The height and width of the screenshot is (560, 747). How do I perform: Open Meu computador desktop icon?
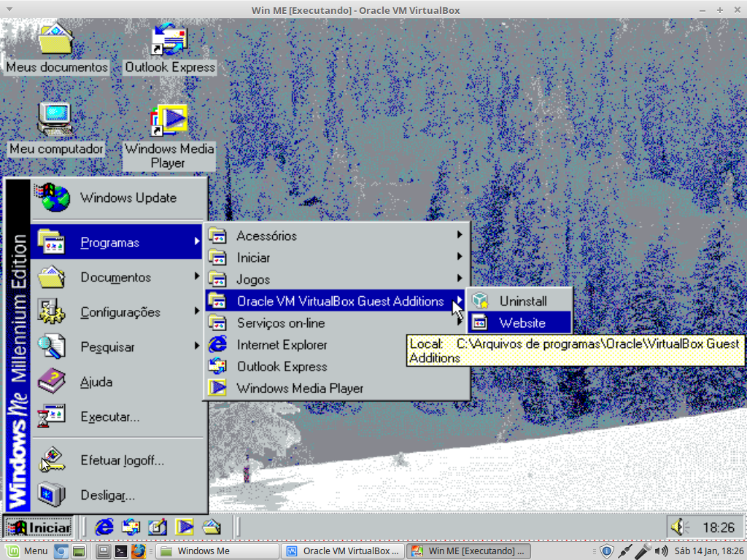pyautogui.click(x=56, y=128)
